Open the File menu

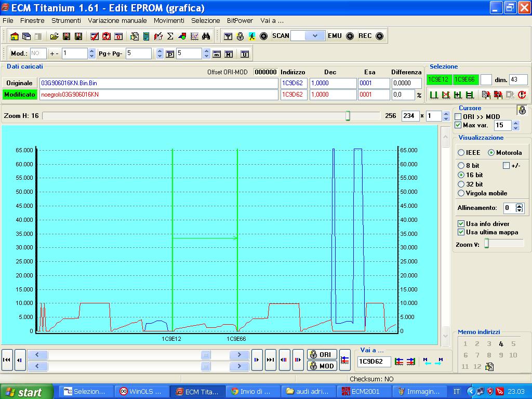coord(8,21)
